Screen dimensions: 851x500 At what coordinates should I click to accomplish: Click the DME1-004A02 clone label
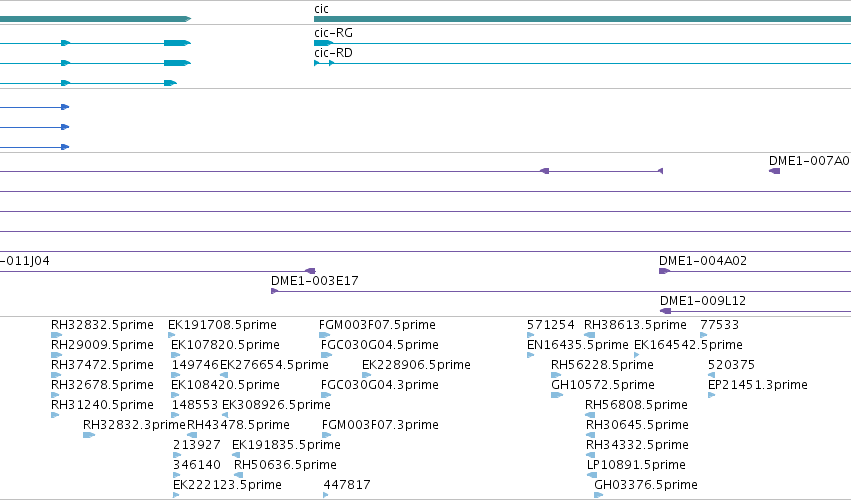point(703,261)
